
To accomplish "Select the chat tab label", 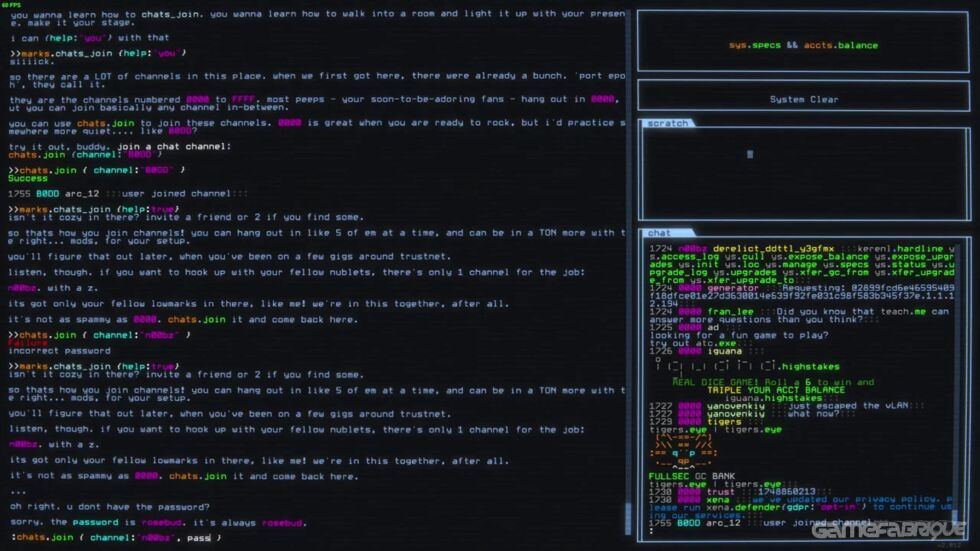I will pyautogui.click(x=660, y=232).
